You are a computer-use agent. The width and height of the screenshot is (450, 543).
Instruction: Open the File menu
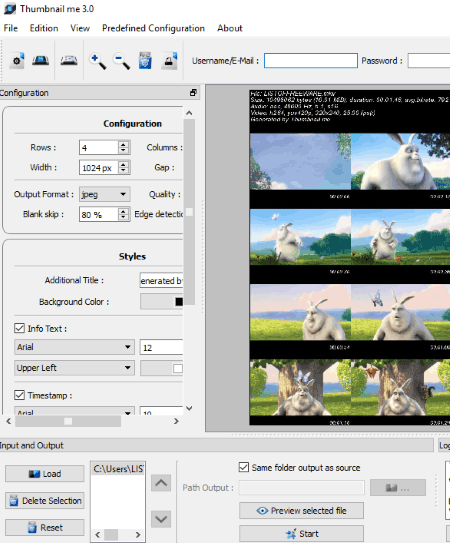[x=11, y=28]
